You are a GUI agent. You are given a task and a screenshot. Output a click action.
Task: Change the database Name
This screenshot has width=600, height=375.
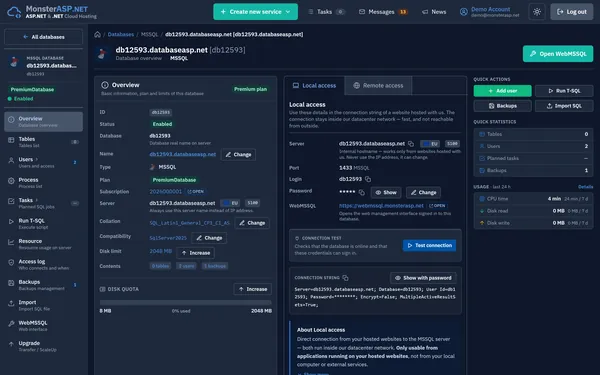[238, 155]
